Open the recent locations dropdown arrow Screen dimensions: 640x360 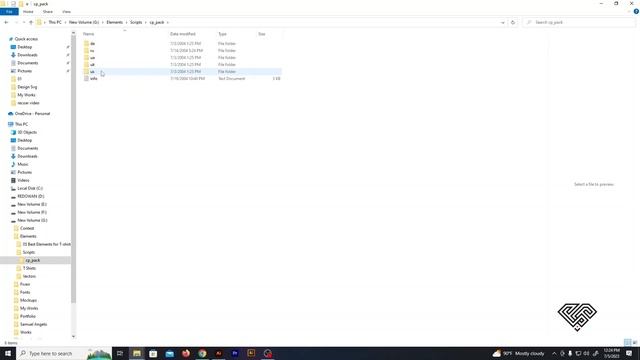[24, 22]
